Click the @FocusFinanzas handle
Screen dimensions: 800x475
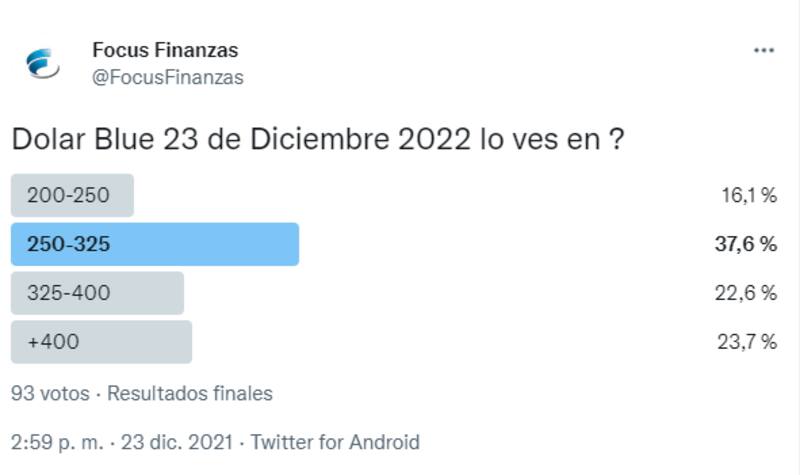[167, 77]
